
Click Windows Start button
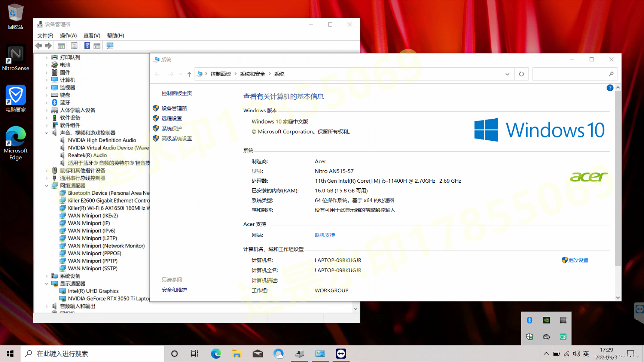point(10,354)
